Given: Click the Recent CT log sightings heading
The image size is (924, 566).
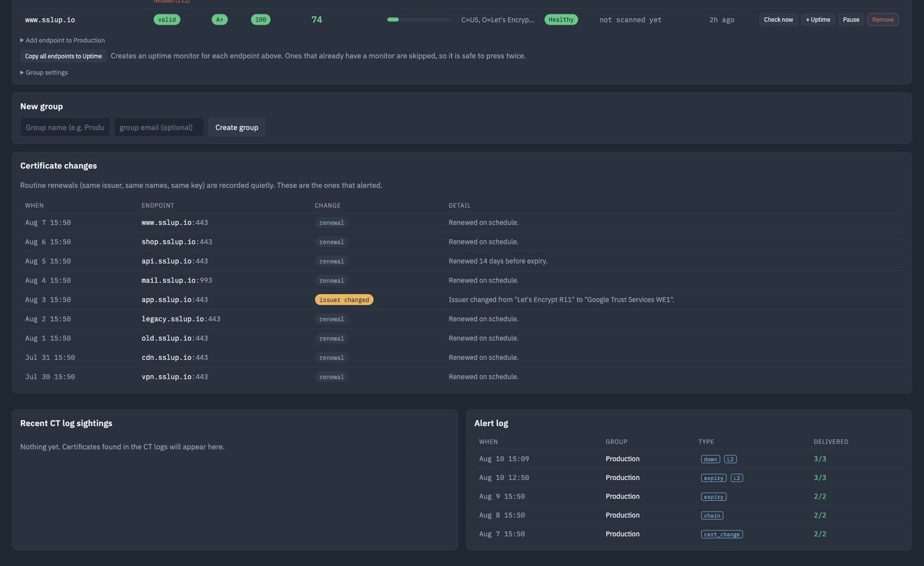Looking at the screenshot, I should click(x=66, y=423).
